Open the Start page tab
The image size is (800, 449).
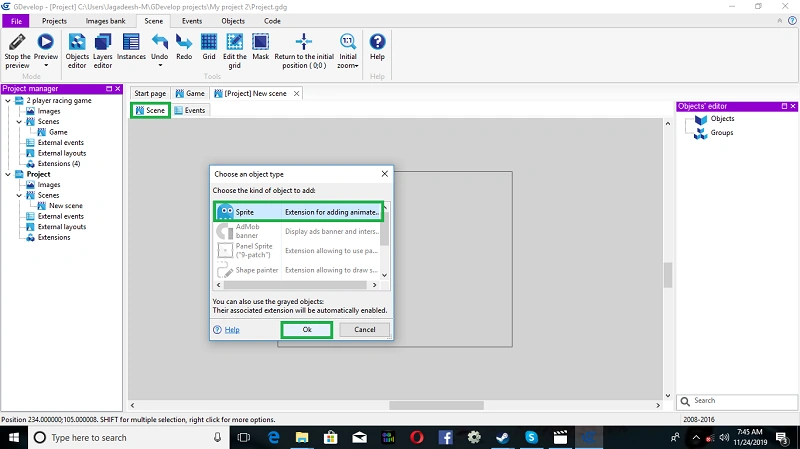click(150, 93)
